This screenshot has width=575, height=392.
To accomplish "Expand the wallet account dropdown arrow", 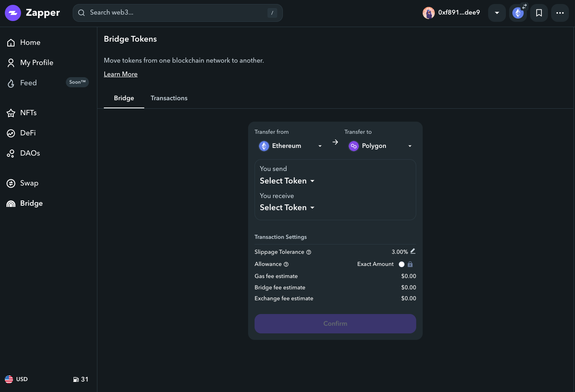I will [497, 13].
